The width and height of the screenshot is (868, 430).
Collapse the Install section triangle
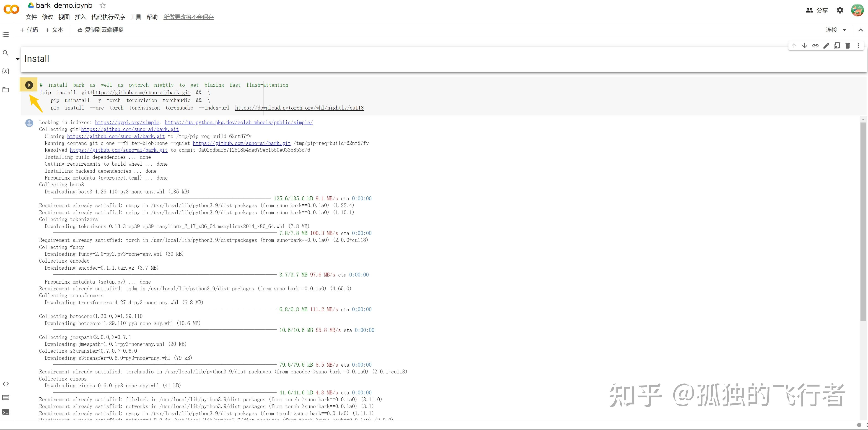pos(18,59)
